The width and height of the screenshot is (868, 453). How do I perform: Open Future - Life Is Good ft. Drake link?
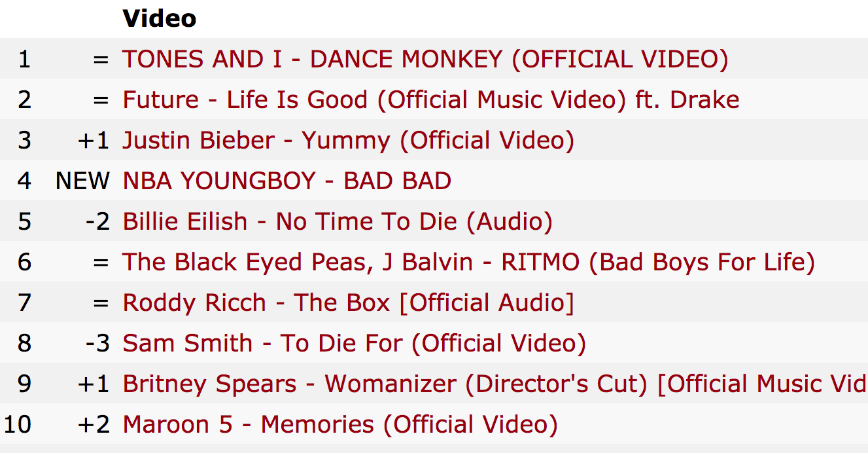tap(431, 100)
